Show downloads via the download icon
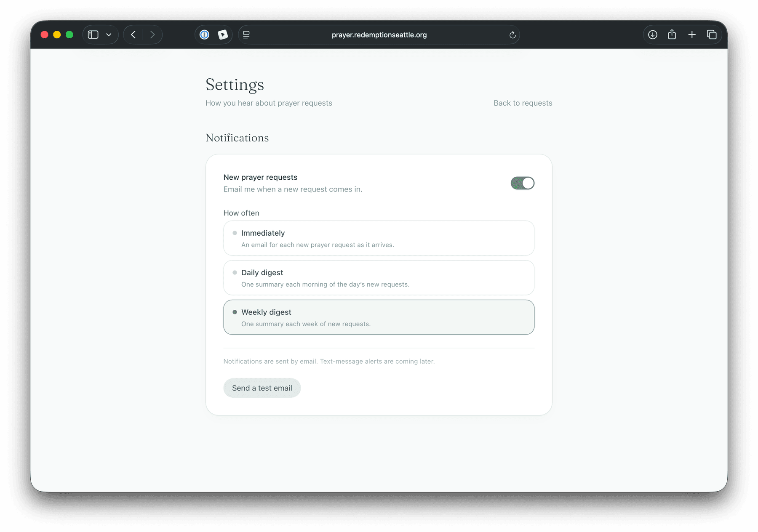This screenshot has height=532, width=758. 653,35
